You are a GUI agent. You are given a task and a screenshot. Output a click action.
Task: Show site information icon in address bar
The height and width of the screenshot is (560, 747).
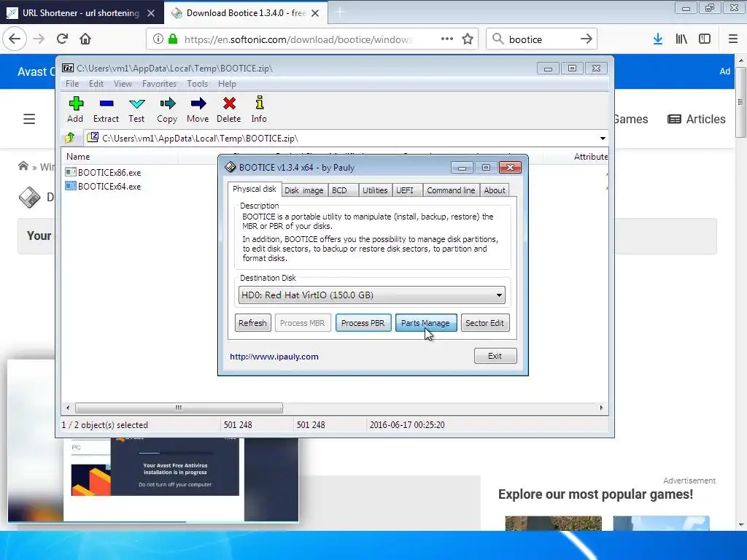tap(158, 39)
